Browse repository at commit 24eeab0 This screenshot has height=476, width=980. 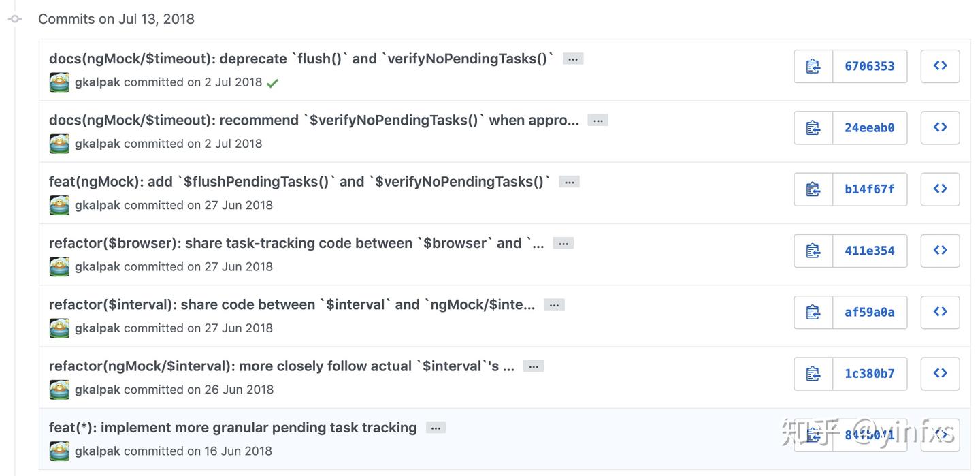click(x=940, y=127)
